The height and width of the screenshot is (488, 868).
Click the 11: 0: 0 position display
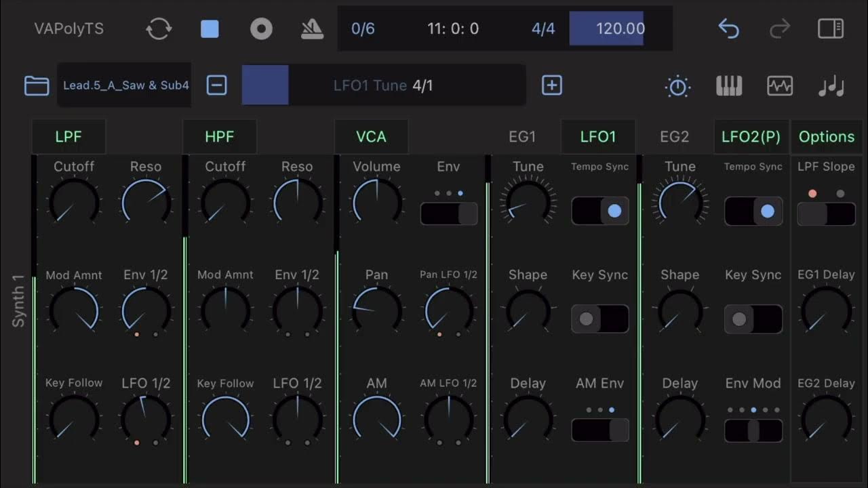[x=453, y=28]
